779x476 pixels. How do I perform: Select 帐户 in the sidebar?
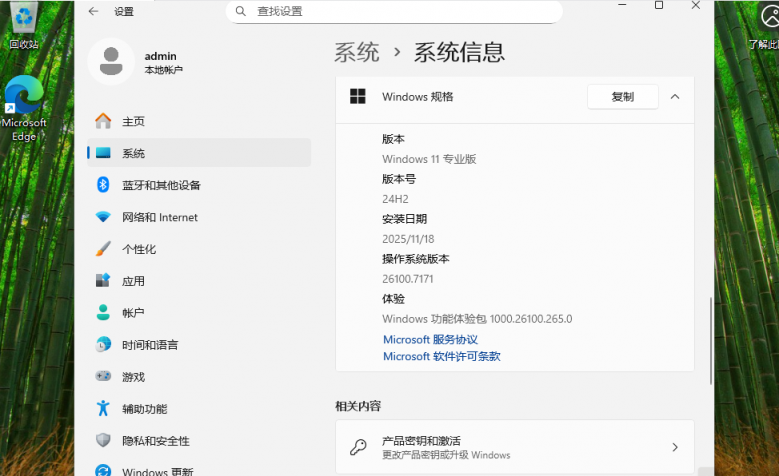[133, 313]
